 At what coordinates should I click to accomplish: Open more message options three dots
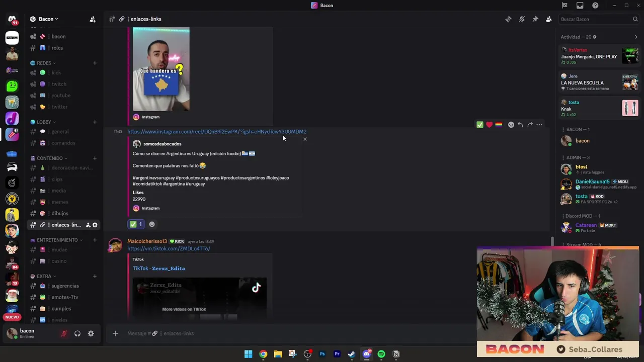click(539, 125)
